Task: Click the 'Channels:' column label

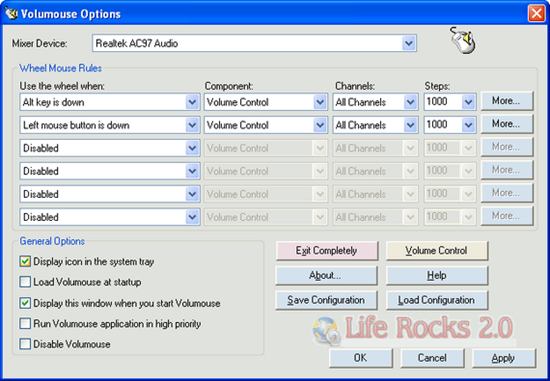Action: (355, 86)
